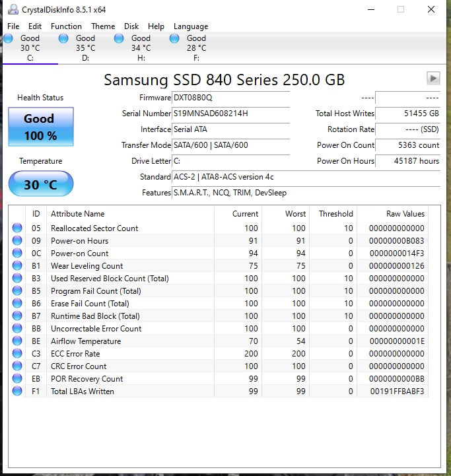Click the Drive Letter field C:
Image resolution: width=451 pixels, height=476 pixels.
[230, 161]
